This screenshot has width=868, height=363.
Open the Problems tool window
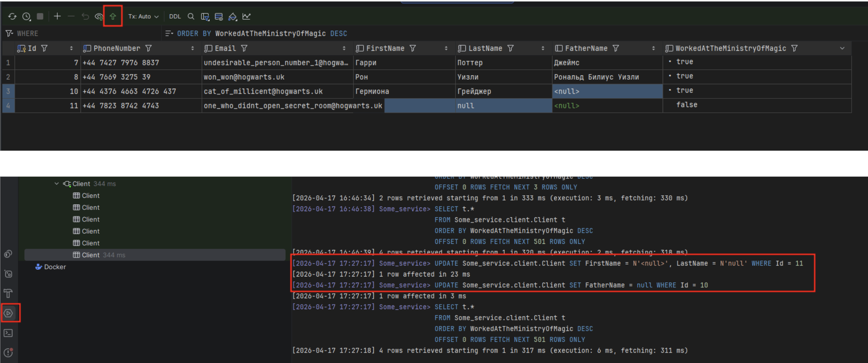click(x=8, y=353)
